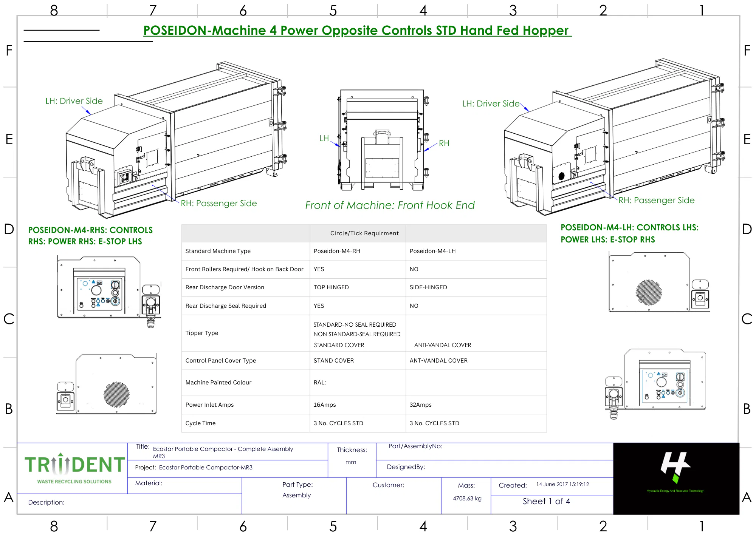Click the 'Front of Machine: Front Hook End' caption
The height and width of the screenshot is (534, 756).
pos(390,205)
